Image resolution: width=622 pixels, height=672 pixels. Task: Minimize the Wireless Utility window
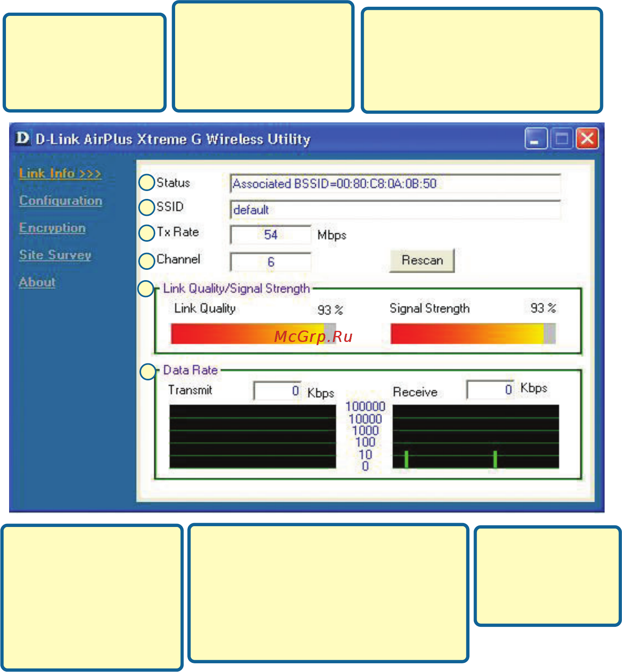535,139
